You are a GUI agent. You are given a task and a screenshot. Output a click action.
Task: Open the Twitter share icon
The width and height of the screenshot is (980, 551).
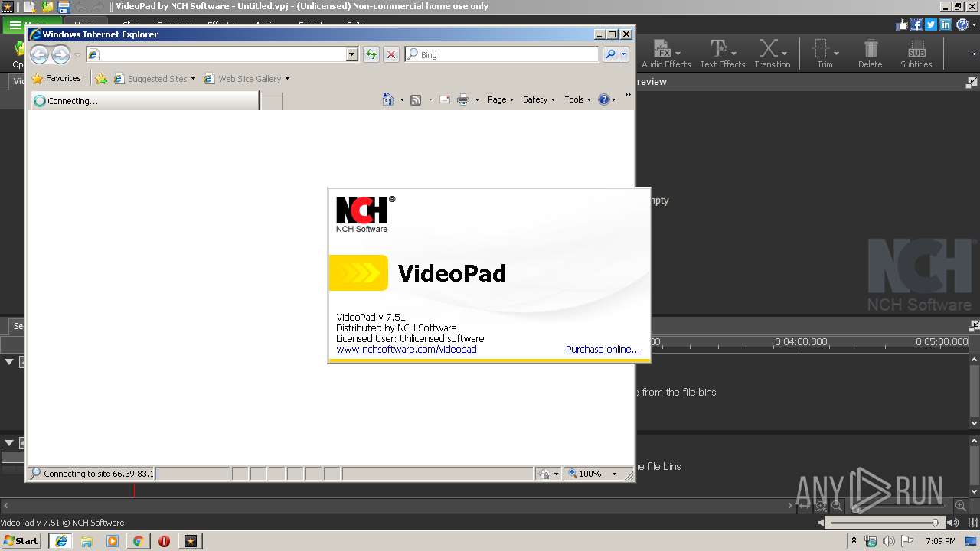coord(931,24)
